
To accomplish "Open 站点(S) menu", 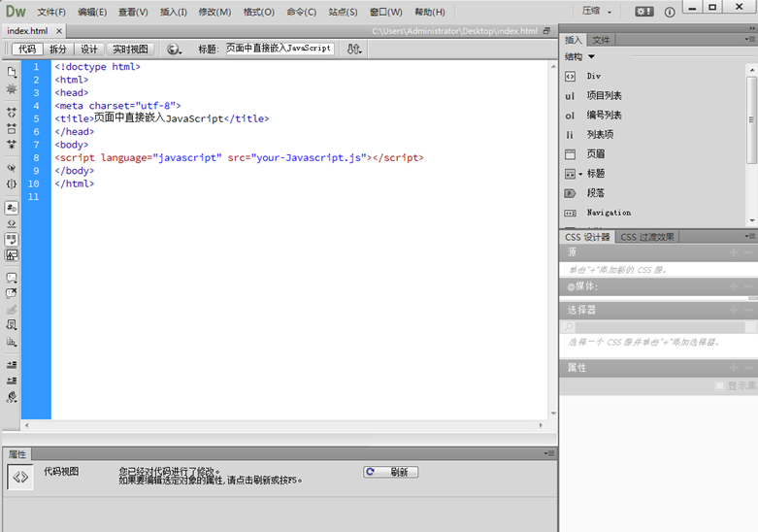I will (x=343, y=12).
